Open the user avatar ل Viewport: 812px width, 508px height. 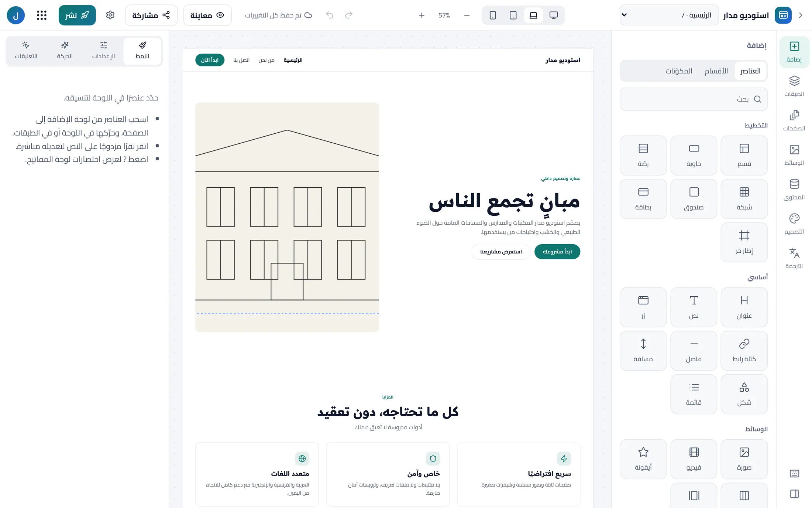tap(16, 15)
